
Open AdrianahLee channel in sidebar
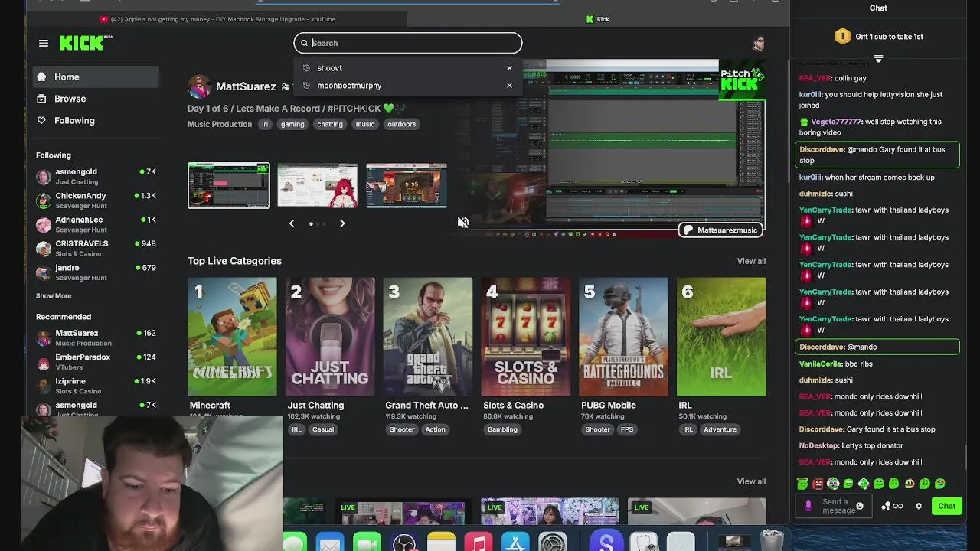pos(96,224)
